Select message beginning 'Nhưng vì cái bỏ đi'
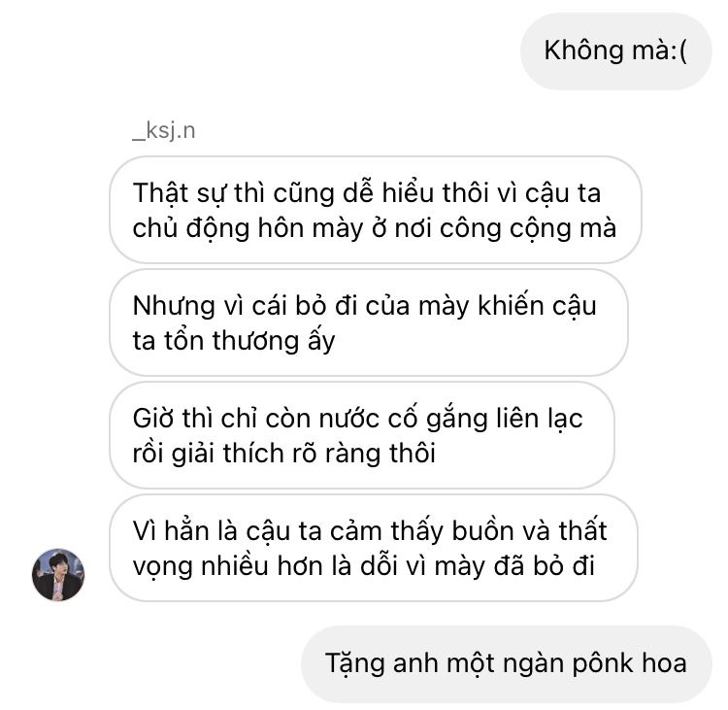 click(x=369, y=322)
